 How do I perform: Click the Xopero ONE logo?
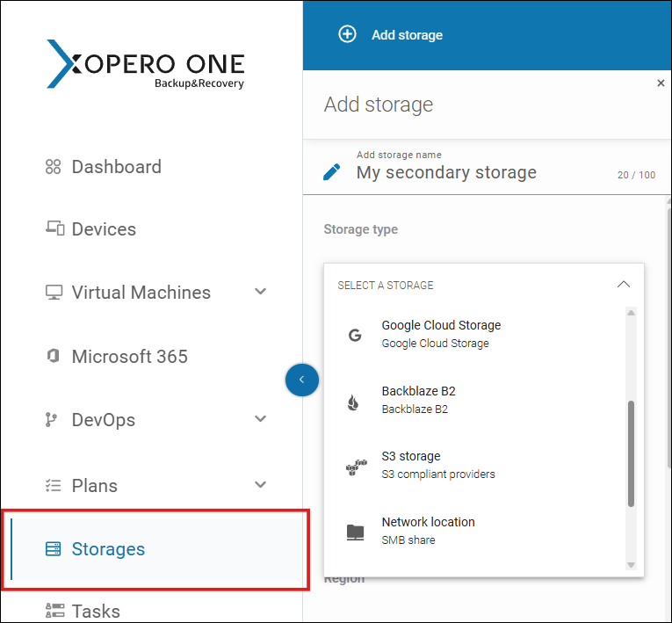[x=145, y=64]
